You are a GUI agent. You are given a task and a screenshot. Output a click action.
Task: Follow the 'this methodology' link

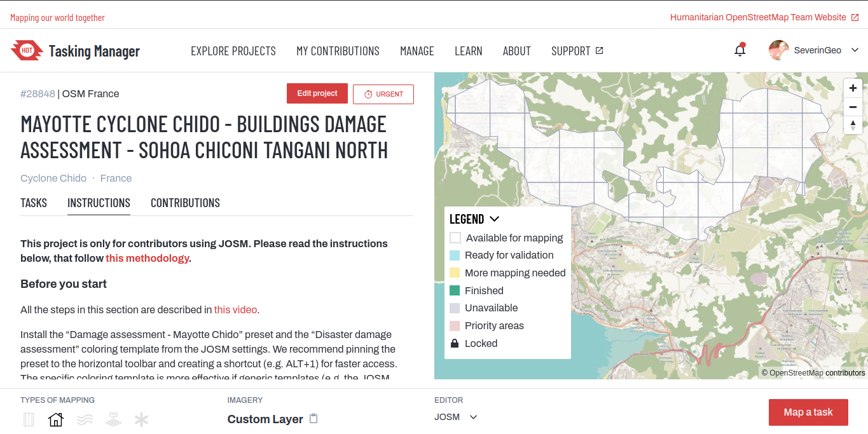[147, 258]
